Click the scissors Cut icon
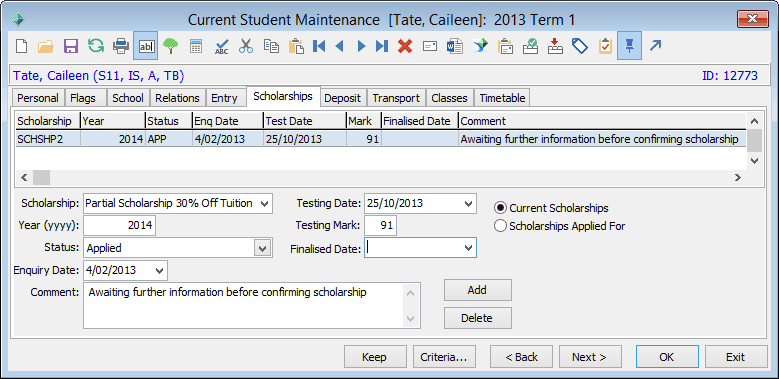This screenshot has width=779, height=379. click(246, 46)
